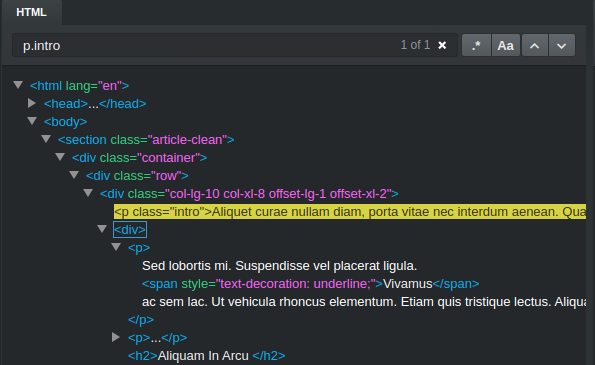This screenshot has height=365, width=595.
Task: Collapse the div row node
Action: (x=74, y=175)
